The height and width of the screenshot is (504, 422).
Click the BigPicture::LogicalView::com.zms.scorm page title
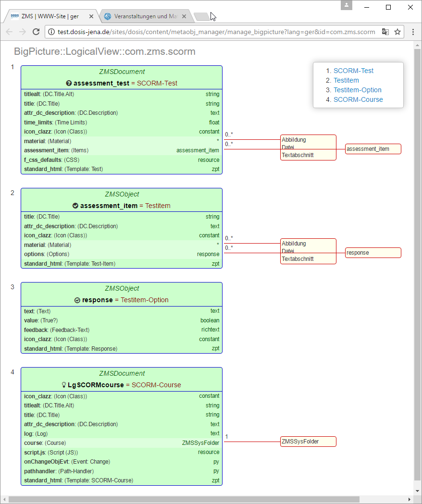pos(105,51)
